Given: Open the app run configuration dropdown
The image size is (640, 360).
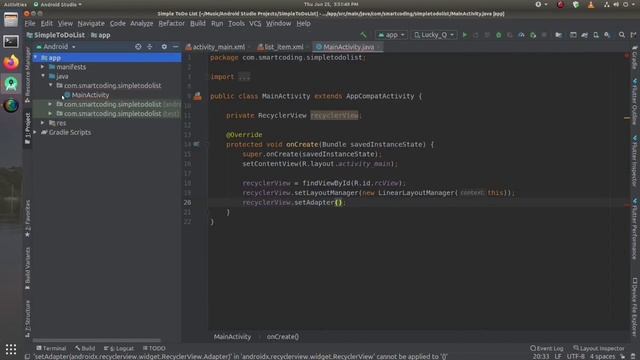Looking at the screenshot, I should (391, 35).
